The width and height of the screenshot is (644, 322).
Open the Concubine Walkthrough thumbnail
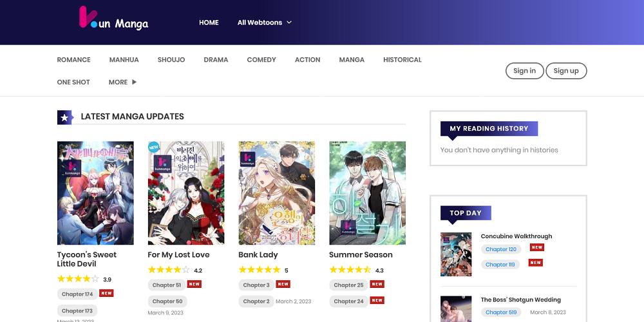point(456,254)
